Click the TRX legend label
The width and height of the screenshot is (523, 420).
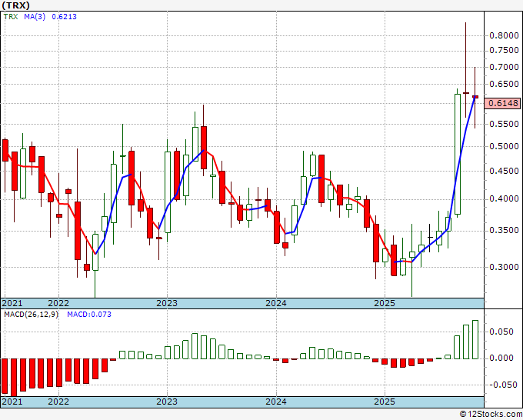(x=11, y=16)
